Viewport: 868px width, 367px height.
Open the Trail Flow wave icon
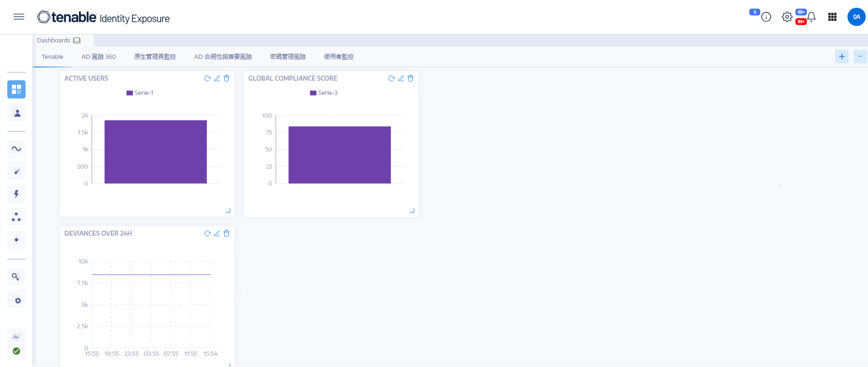(16, 149)
